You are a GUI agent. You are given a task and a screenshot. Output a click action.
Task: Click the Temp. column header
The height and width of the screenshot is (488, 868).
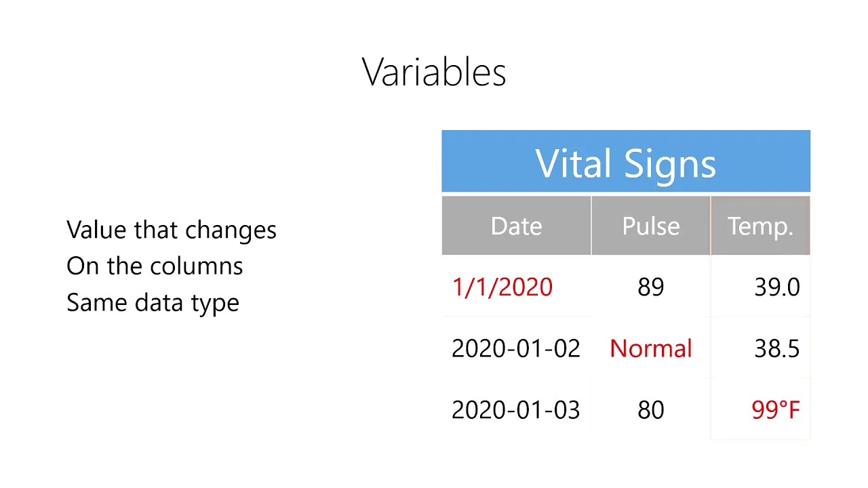760,226
